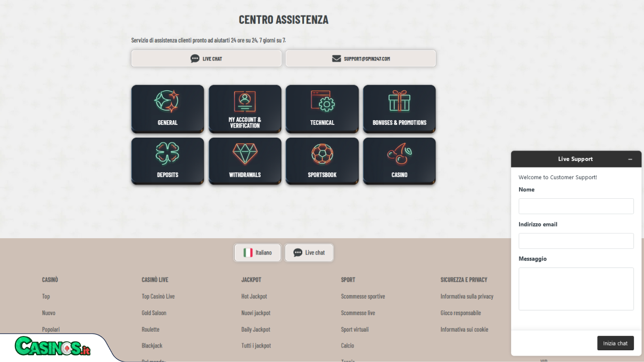Click the Sport footer column heading
Viewport: 644px width, 362px height.
pyautogui.click(x=348, y=280)
